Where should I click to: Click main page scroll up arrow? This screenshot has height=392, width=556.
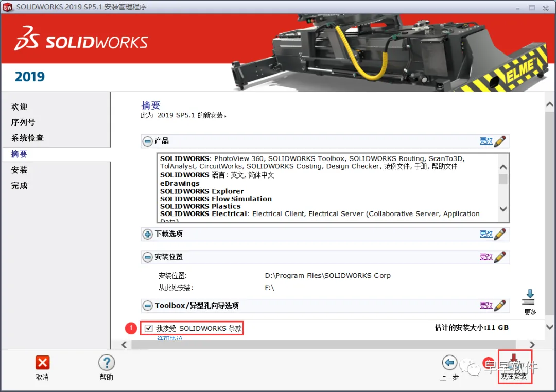550,104
